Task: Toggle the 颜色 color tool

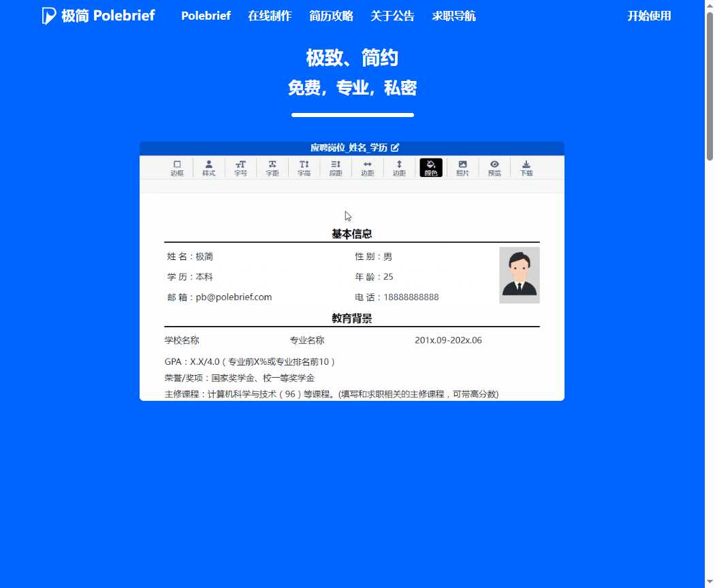Action: [x=430, y=167]
